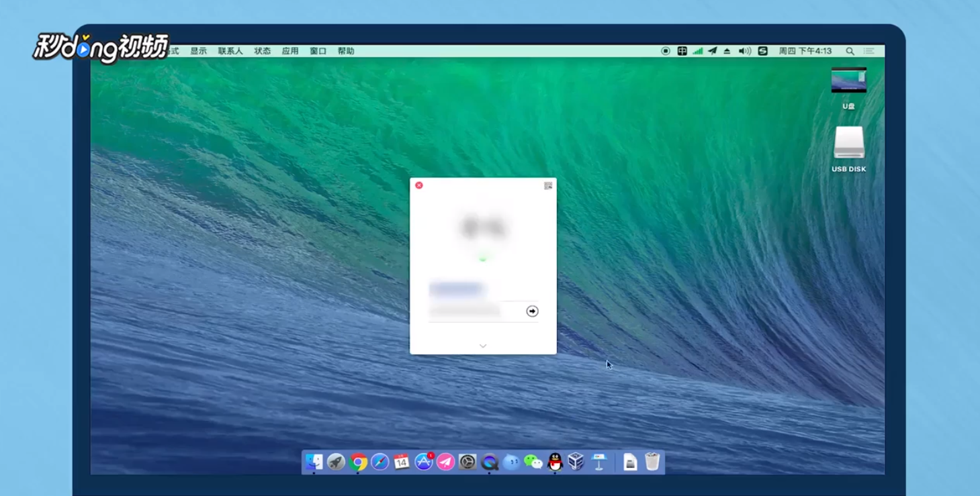This screenshot has height=496, width=980.
Task: Open pink paper-plane app in Dock
Action: (x=446, y=462)
